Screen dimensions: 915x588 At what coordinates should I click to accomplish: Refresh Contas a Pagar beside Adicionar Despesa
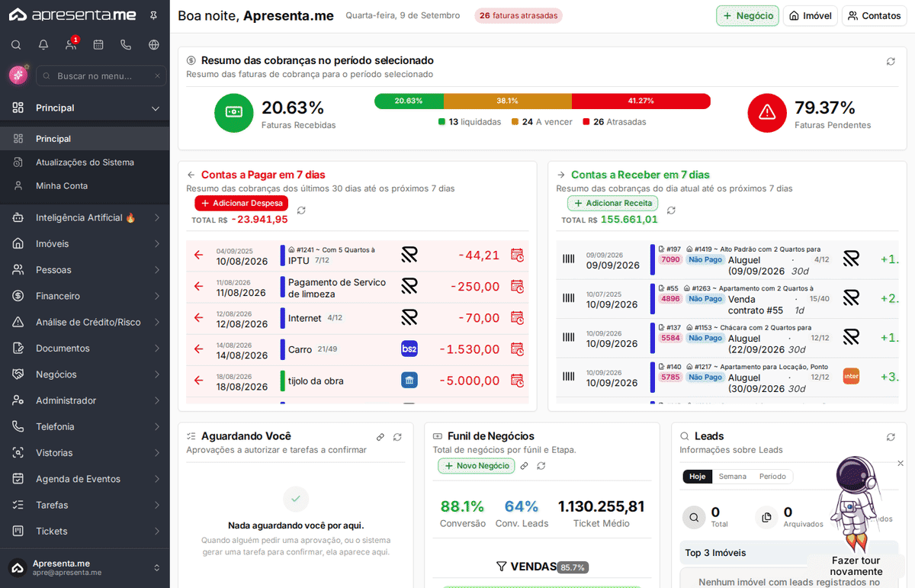(301, 210)
